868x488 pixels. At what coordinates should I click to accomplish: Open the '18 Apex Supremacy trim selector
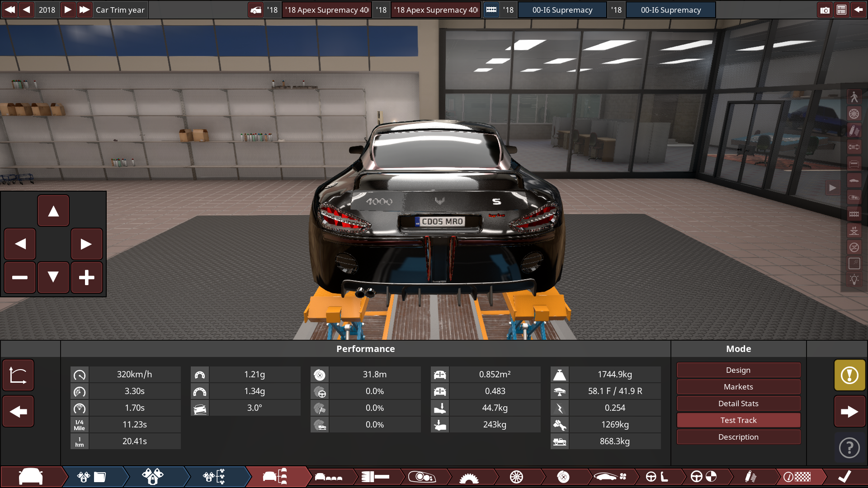(x=326, y=9)
